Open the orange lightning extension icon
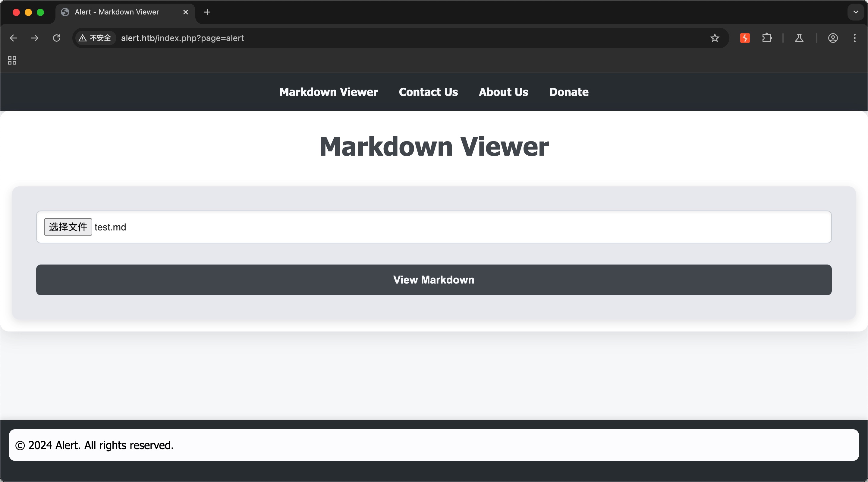This screenshot has height=482, width=868. coord(745,38)
